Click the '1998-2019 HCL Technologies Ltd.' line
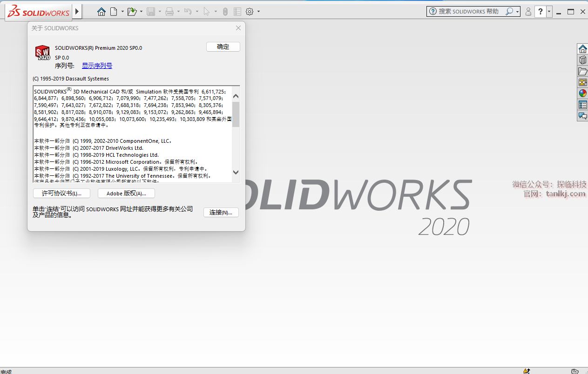The width and height of the screenshot is (588, 374). tap(96, 155)
